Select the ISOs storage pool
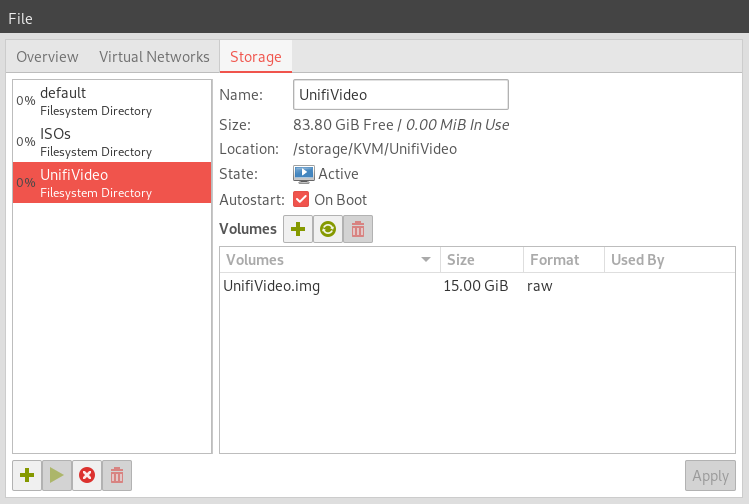749x504 pixels. pyautogui.click(x=112, y=142)
